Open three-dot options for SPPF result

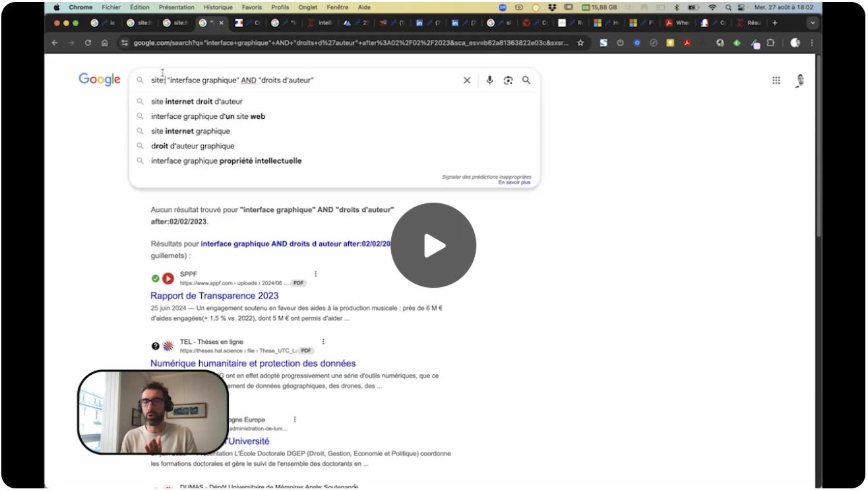point(316,274)
